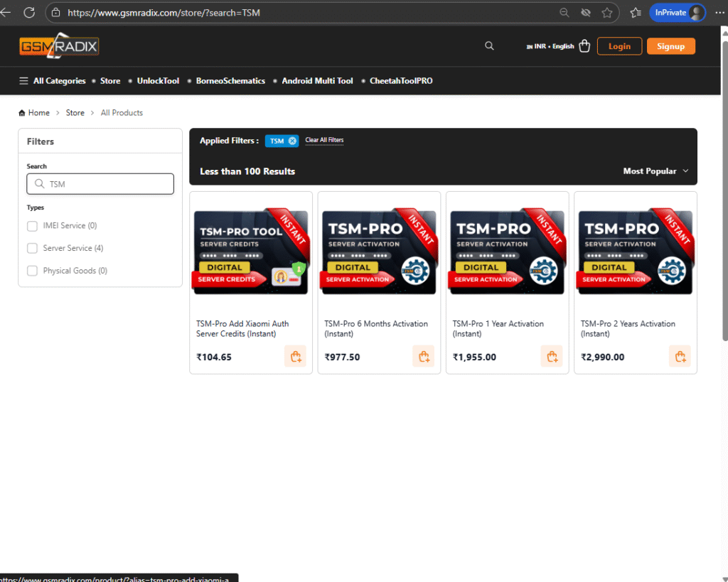Refresh the page in browser toolbar
728x582 pixels.
[29, 12]
